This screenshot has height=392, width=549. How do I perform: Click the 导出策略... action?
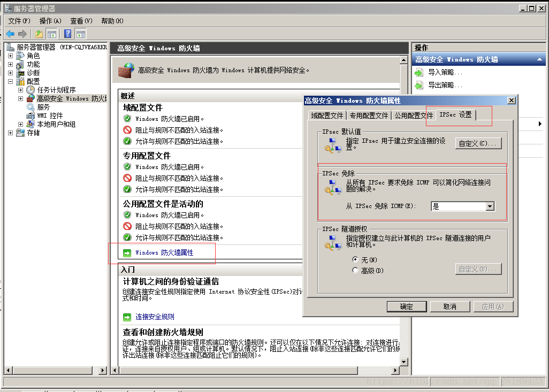click(445, 85)
